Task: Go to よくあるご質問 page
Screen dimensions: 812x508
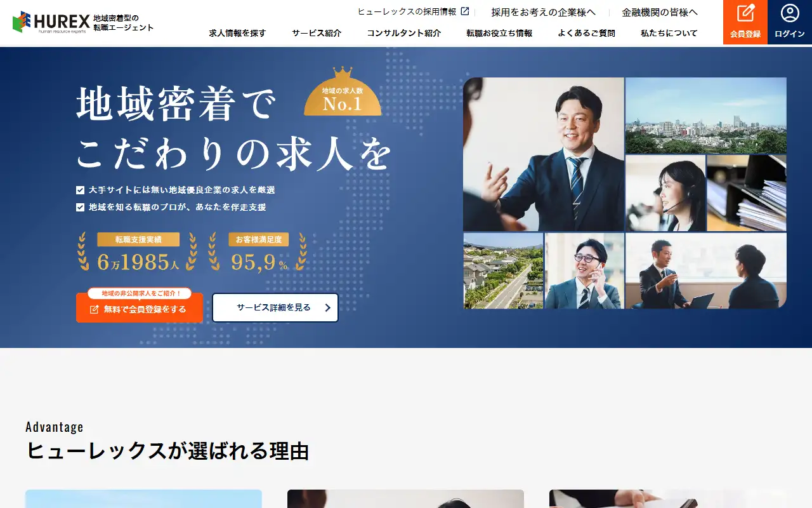Action: [586, 33]
